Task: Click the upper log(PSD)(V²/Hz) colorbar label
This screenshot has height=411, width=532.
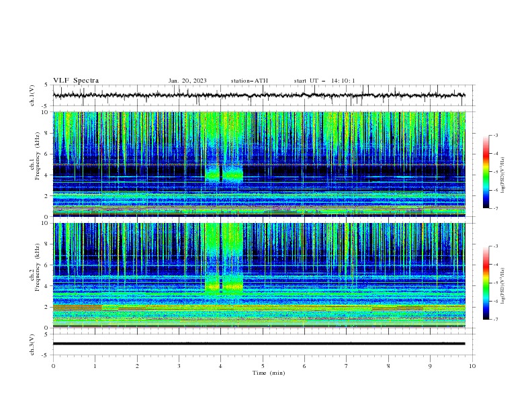Action: 503,175
